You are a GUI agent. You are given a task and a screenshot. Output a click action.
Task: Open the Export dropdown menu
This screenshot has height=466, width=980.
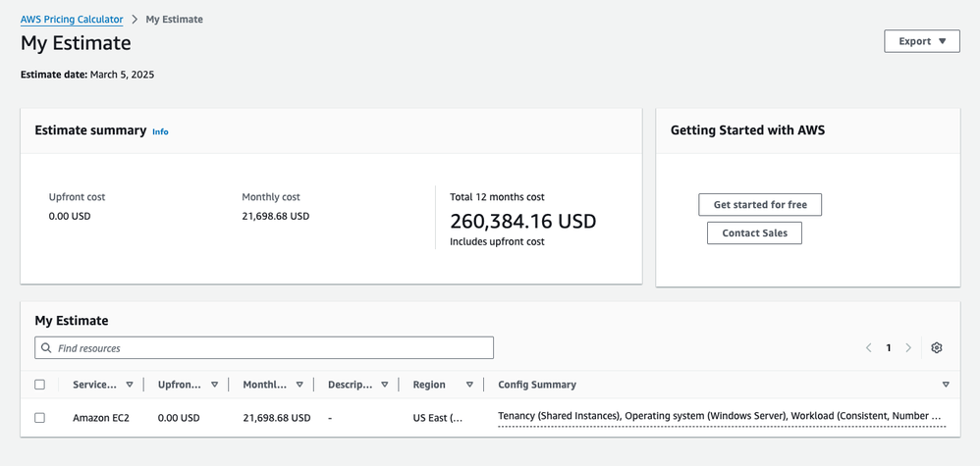tap(921, 41)
